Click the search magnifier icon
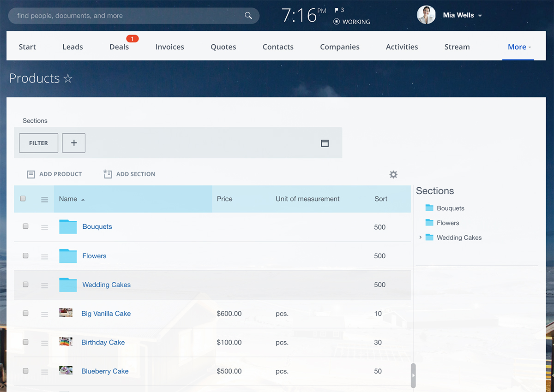554x392 pixels. pos(248,16)
